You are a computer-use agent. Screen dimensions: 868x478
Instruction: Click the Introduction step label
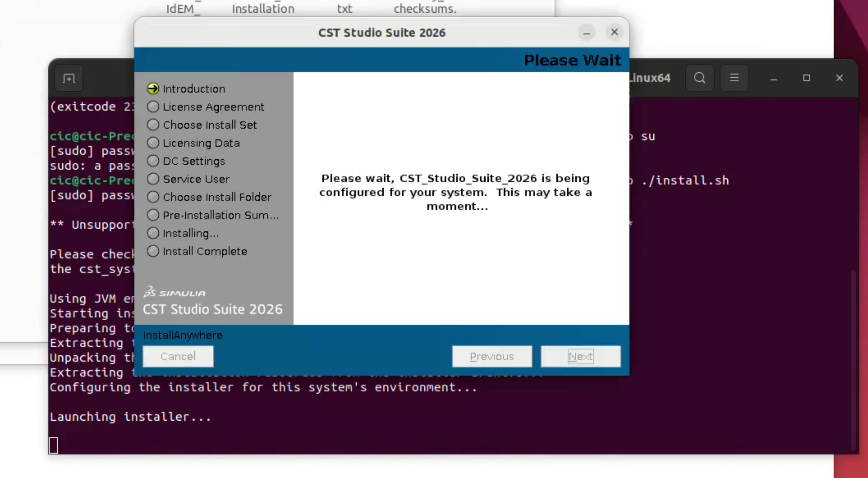coord(194,89)
